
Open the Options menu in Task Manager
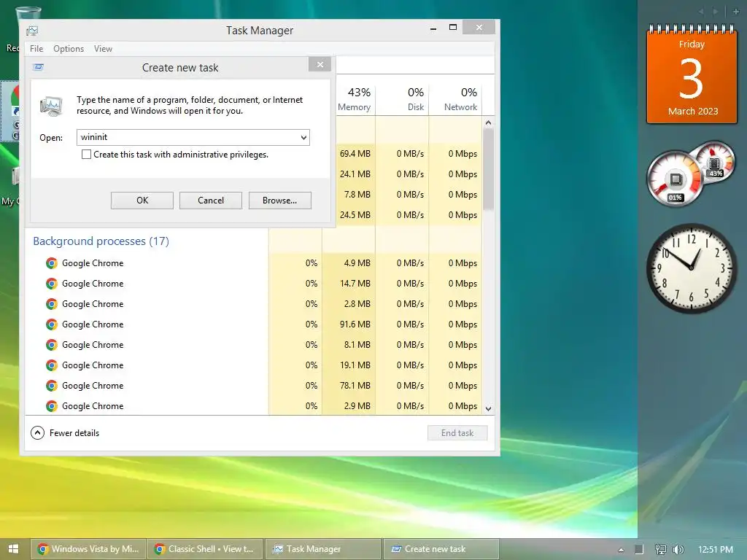click(x=69, y=49)
